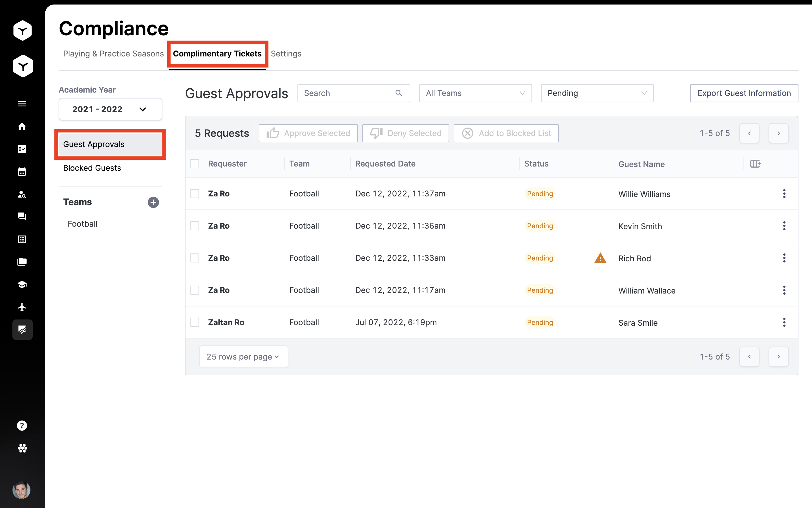The image size is (812, 508).
Task: Select the Complimentary Tickets tab
Action: tap(217, 54)
